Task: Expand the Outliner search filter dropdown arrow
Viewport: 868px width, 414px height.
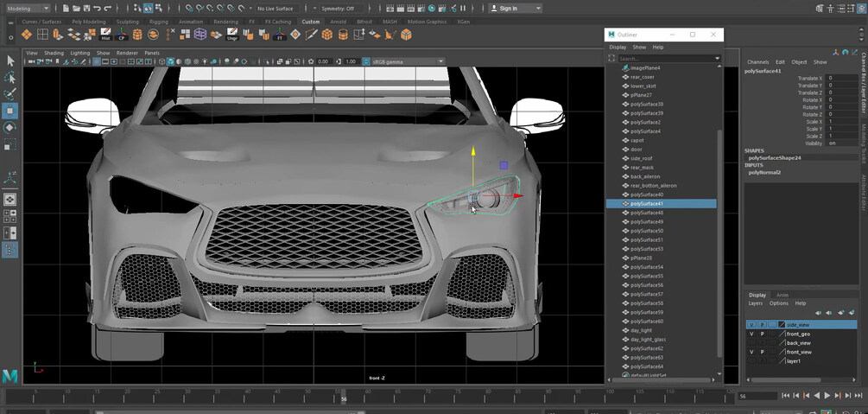Action: 717,59
